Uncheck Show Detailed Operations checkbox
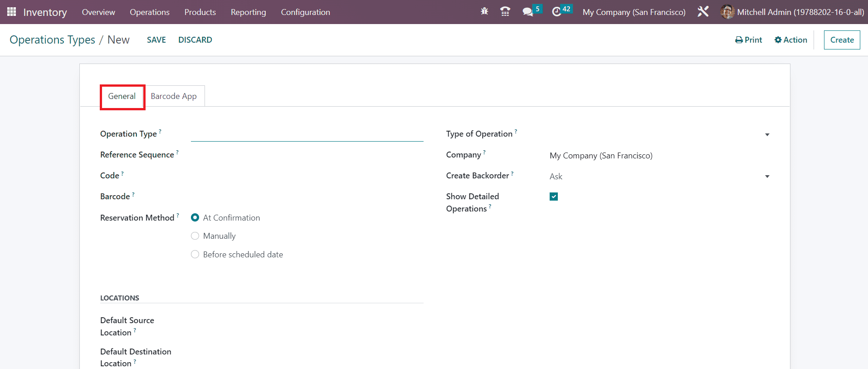The height and width of the screenshot is (369, 868). pos(554,197)
